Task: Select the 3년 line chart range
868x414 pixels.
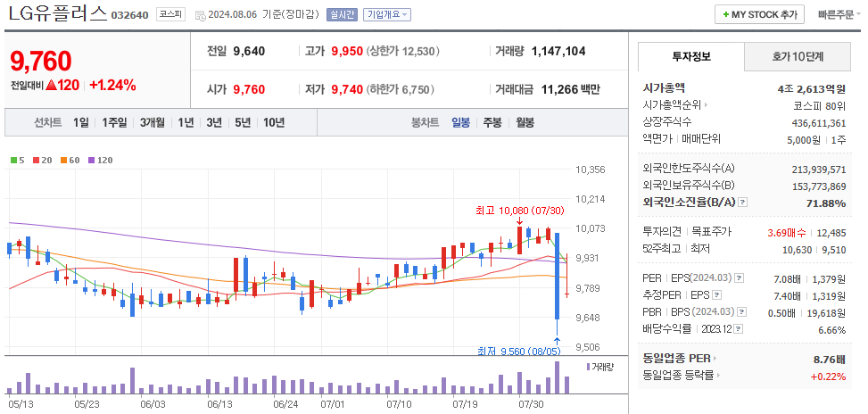Action: coord(214,123)
